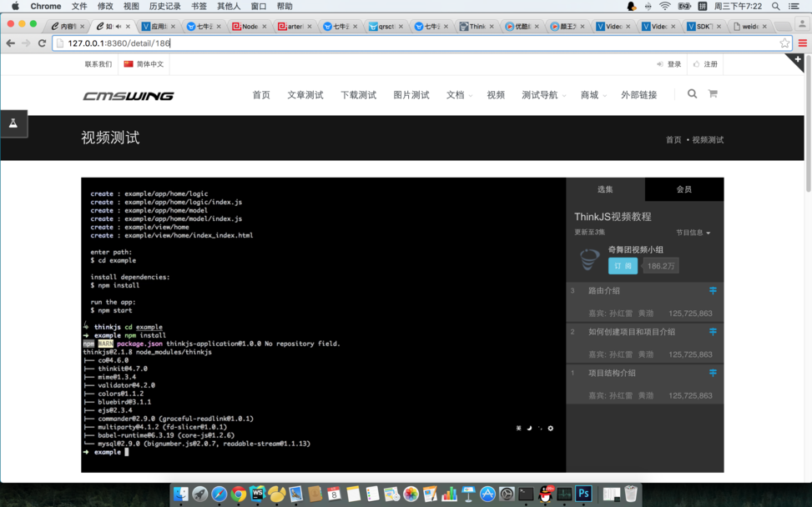812x507 pixels.
Task: Open 视频 navigation link
Action: click(496, 95)
